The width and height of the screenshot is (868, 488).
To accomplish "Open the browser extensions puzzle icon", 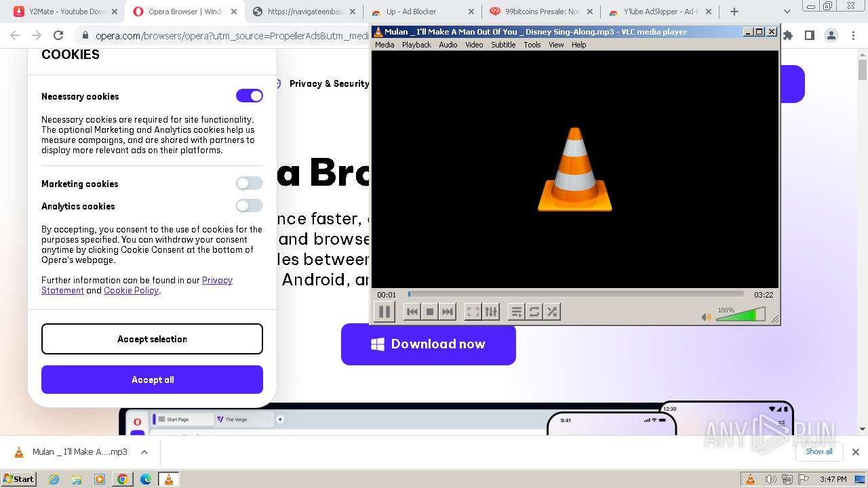I will (788, 35).
